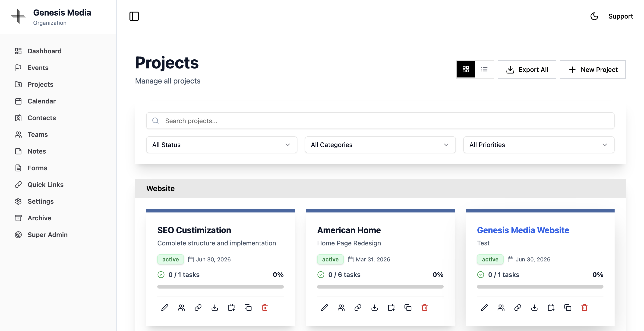
Task: Duplicate American Home project
Action: click(408, 308)
